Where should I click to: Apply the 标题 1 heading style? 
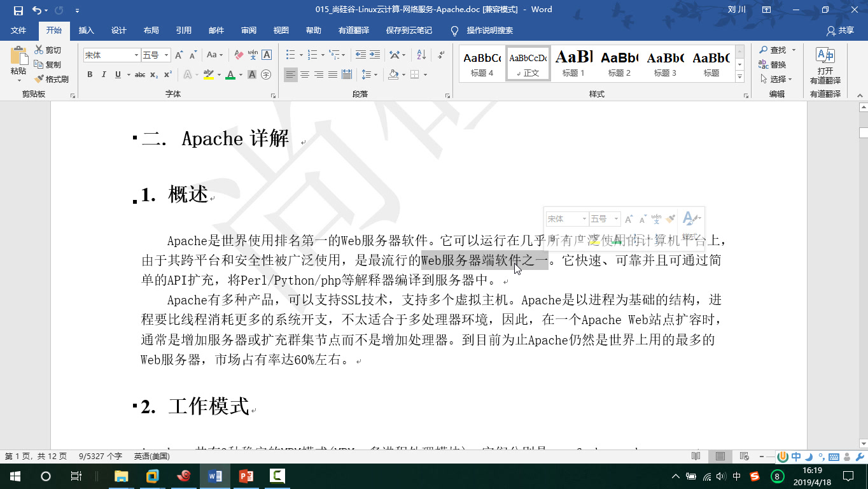coord(573,63)
